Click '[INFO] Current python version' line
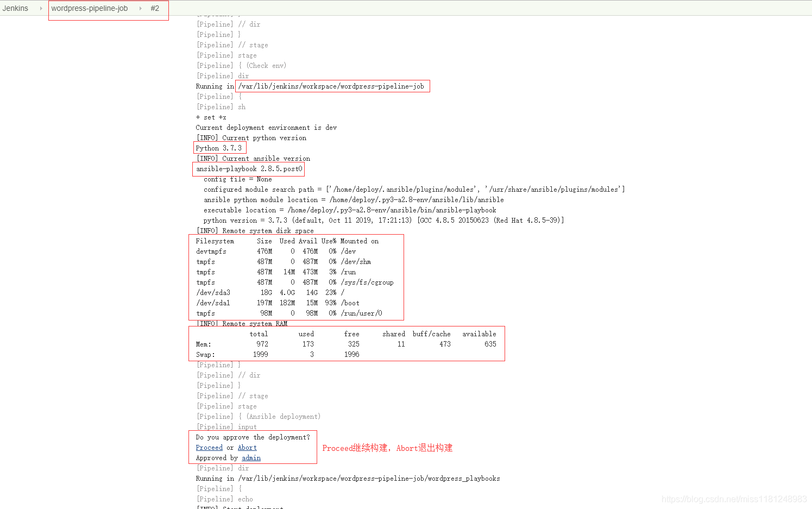This screenshot has height=509, width=812. (x=251, y=138)
